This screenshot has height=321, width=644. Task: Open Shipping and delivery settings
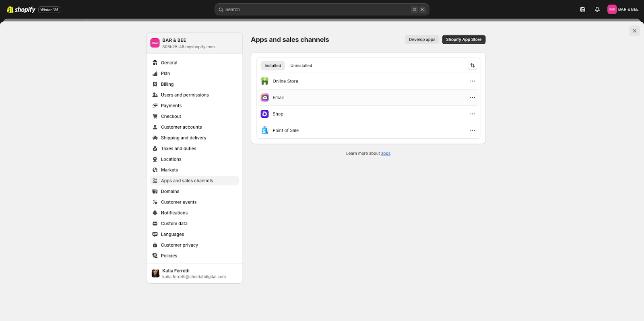tap(184, 138)
